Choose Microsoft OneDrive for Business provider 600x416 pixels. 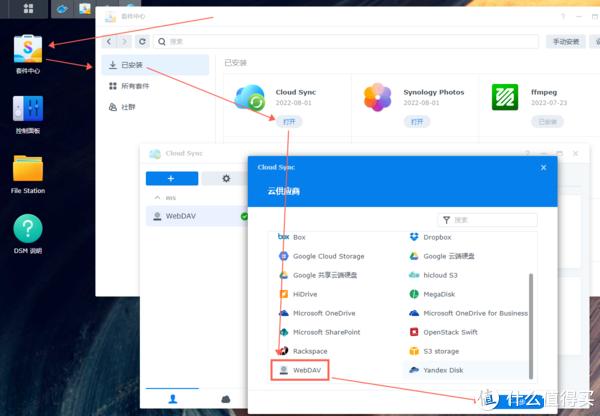click(468, 313)
